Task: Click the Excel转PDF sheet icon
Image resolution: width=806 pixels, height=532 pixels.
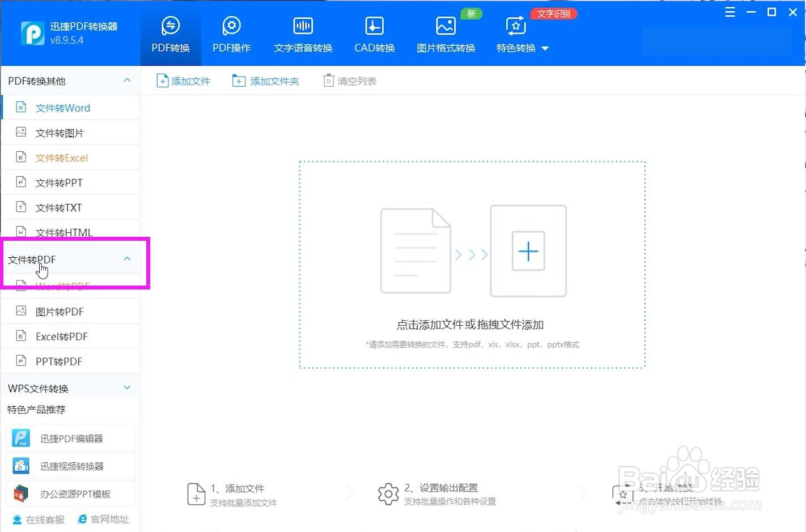Action: (21, 336)
